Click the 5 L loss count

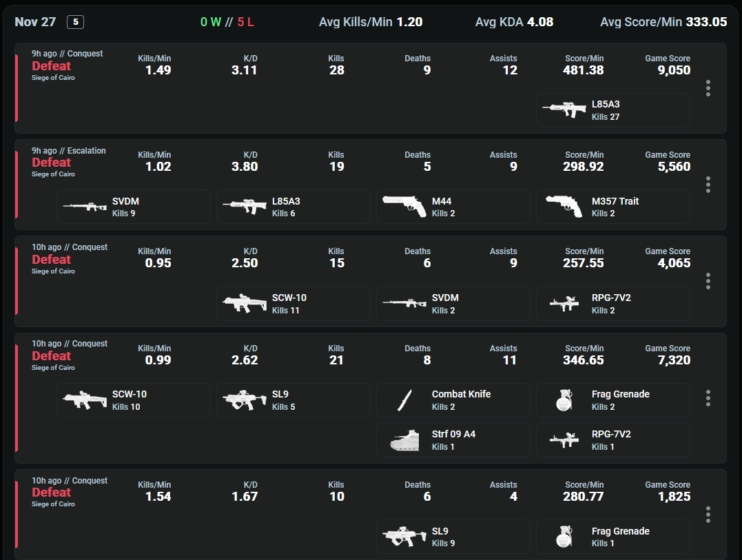click(245, 22)
